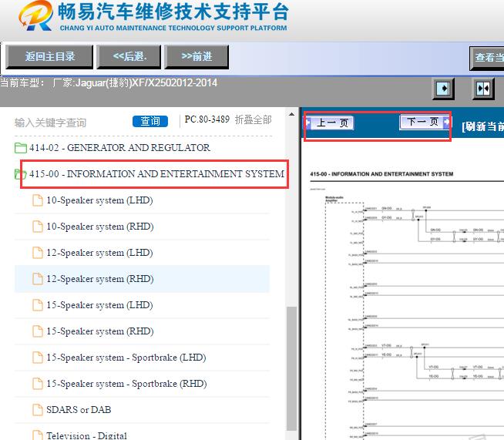Viewport: 504px width, 440px height.
Task: Run search with 查询 button
Action: click(x=150, y=121)
